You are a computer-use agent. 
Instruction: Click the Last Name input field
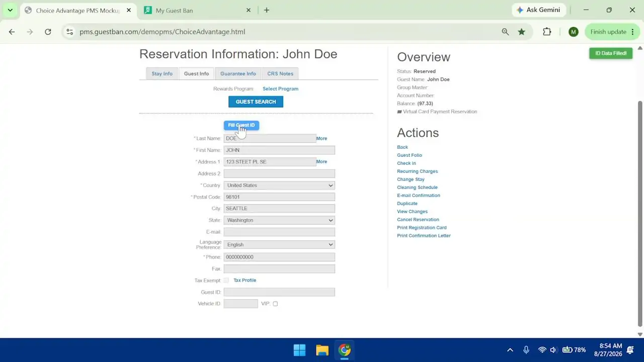pos(270,138)
